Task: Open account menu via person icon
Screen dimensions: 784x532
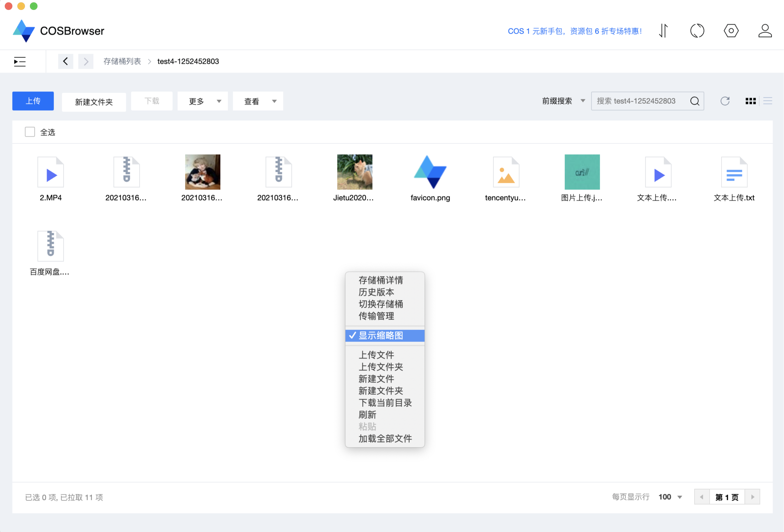Action: [x=765, y=31]
